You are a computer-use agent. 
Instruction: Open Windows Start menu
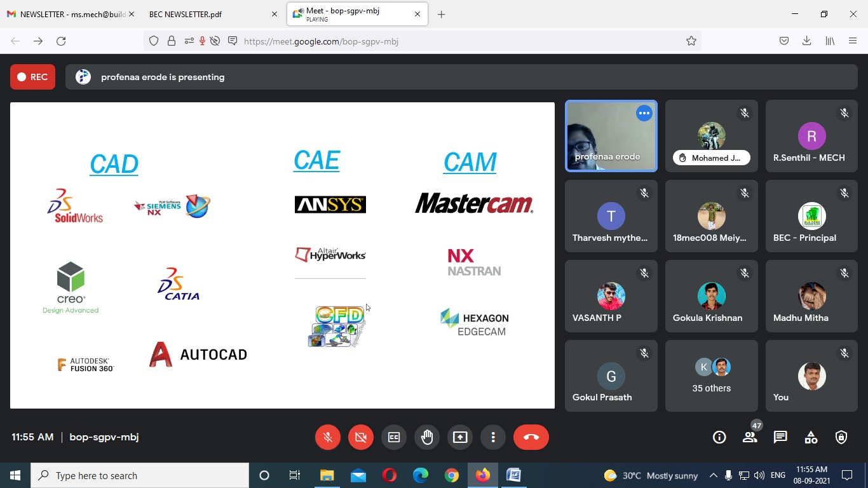[x=15, y=475]
